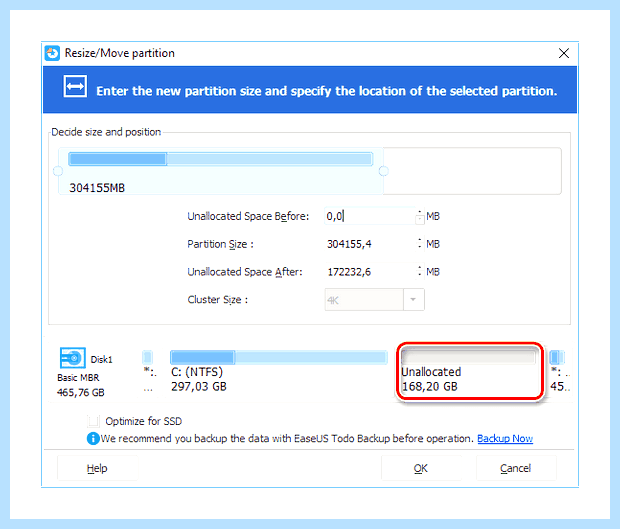
Task: Enable the Optimize for SSD checkbox
Action: [93, 421]
